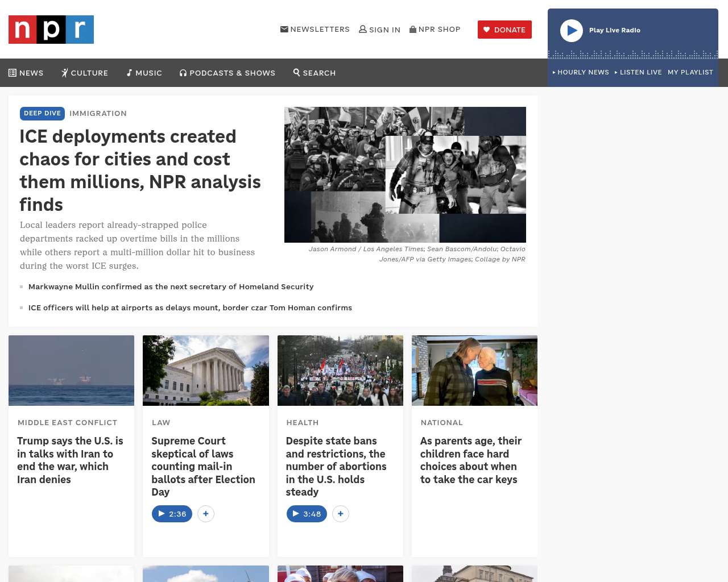Select Hourly News in the player
The width and height of the screenshot is (728, 582).
pyautogui.click(x=581, y=72)
